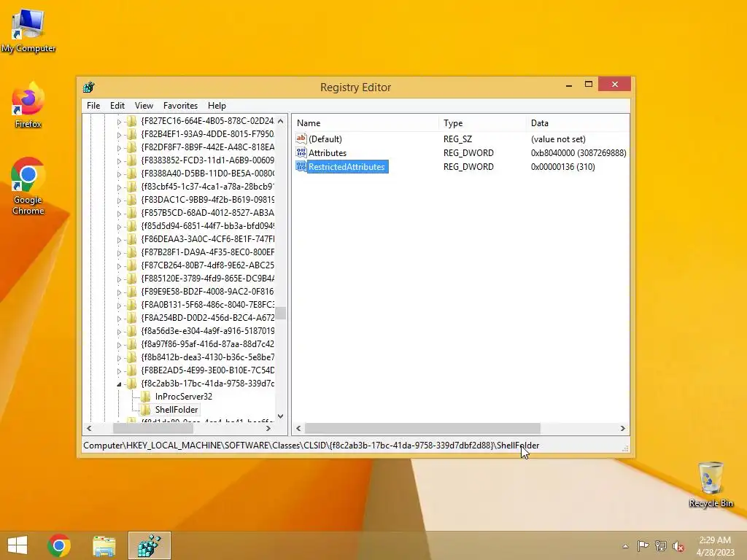Open the Help menu
This screenshot has width=747, height=560.
coord(217,106)
